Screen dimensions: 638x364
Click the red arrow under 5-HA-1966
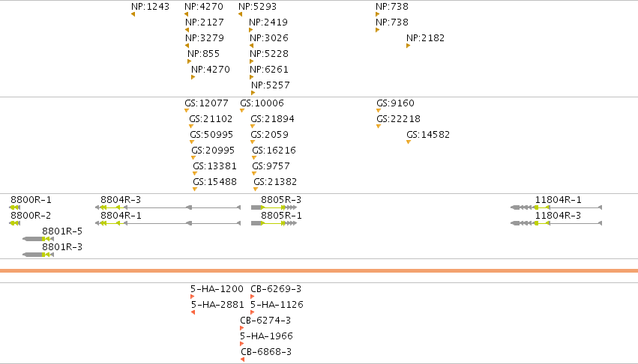click(x=241, y=344)
